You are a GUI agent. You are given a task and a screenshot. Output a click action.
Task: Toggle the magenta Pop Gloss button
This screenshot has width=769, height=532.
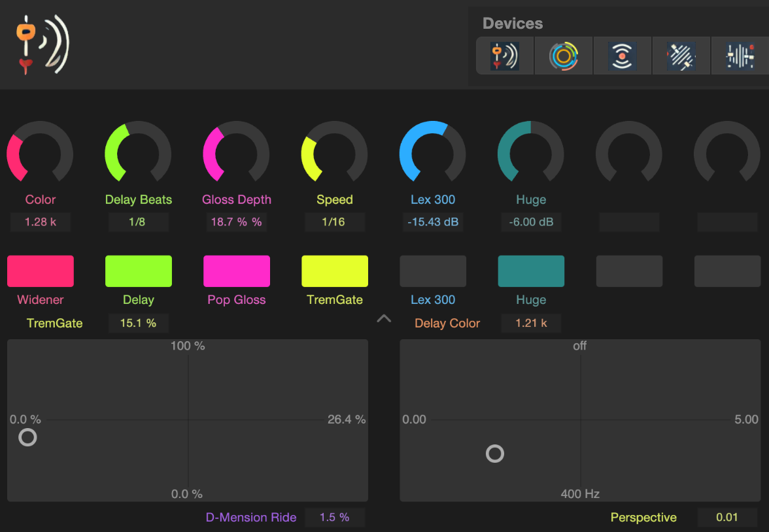(237, 271)
